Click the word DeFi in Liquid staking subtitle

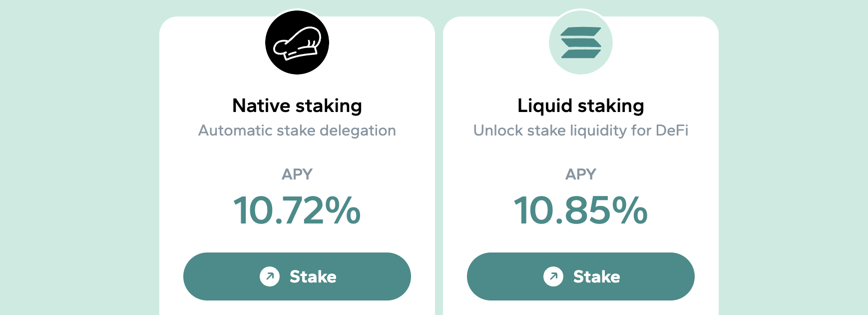(x=672, y=130)
